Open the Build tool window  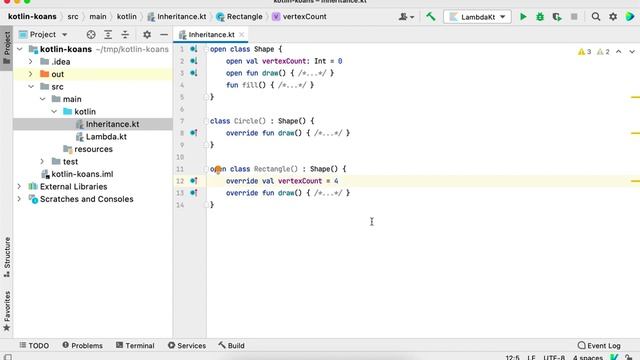click(231, 346)
